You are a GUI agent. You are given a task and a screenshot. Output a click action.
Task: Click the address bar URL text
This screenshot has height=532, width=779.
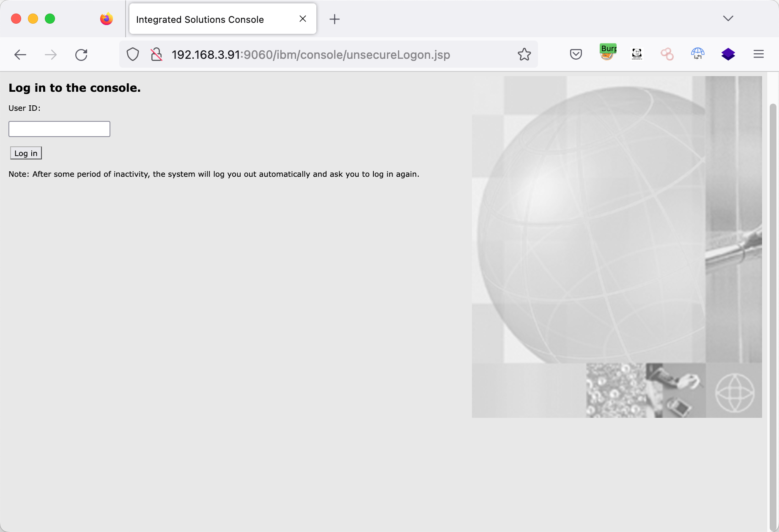click(311, 55)
